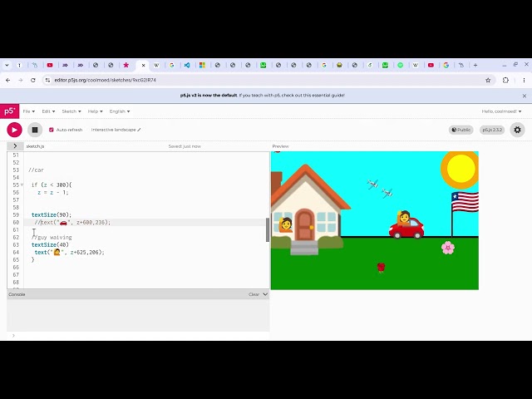Screen dimensions: 532x399
Task: Open the File menu
Action: click(x=29, y=111)
